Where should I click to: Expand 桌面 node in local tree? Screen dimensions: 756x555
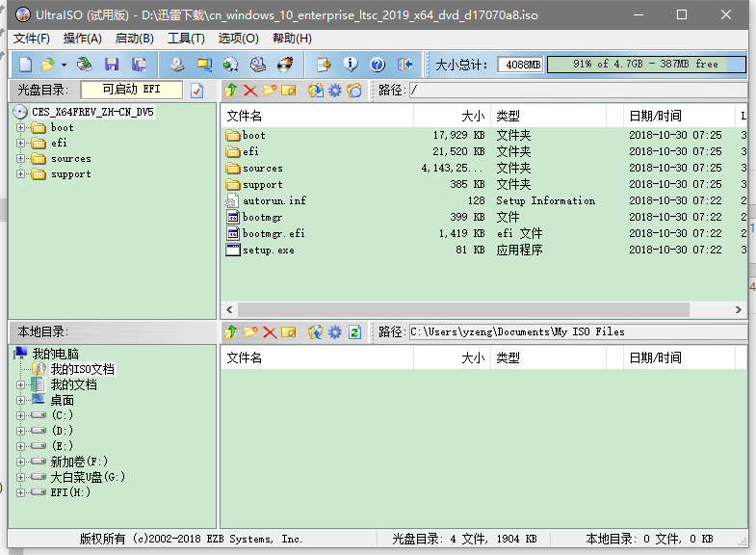[x=20, y=400]
